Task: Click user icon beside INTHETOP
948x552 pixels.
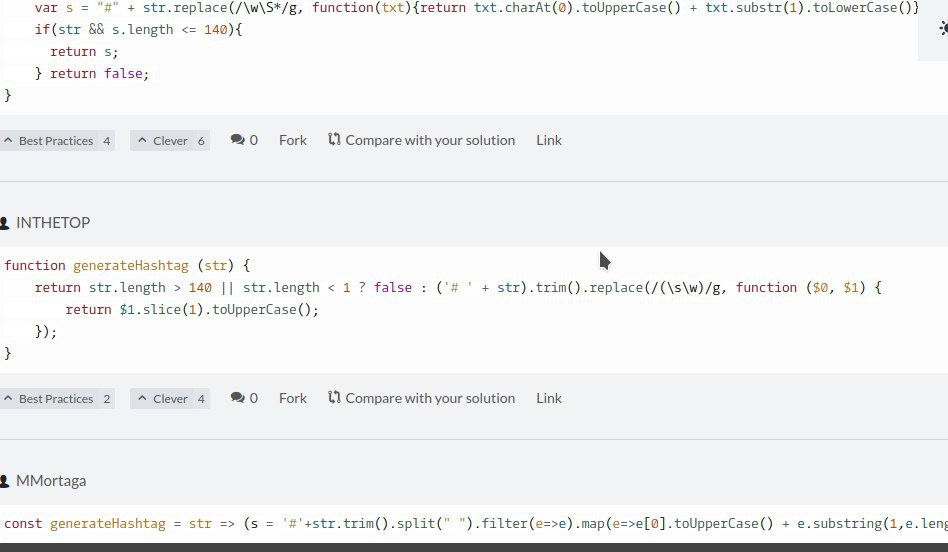Action: (5, 223)
